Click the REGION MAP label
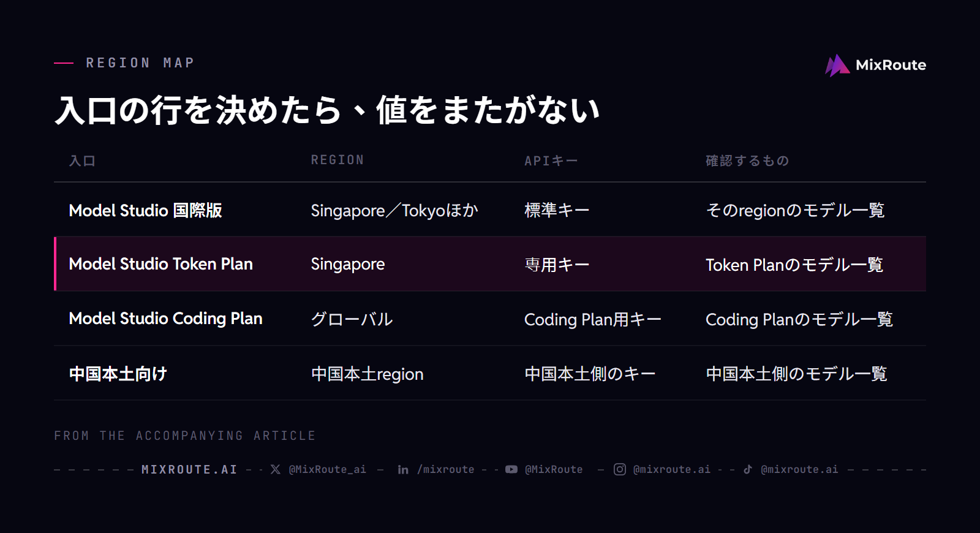The width and height of the screenshot is (980, 533). (140, 62)
